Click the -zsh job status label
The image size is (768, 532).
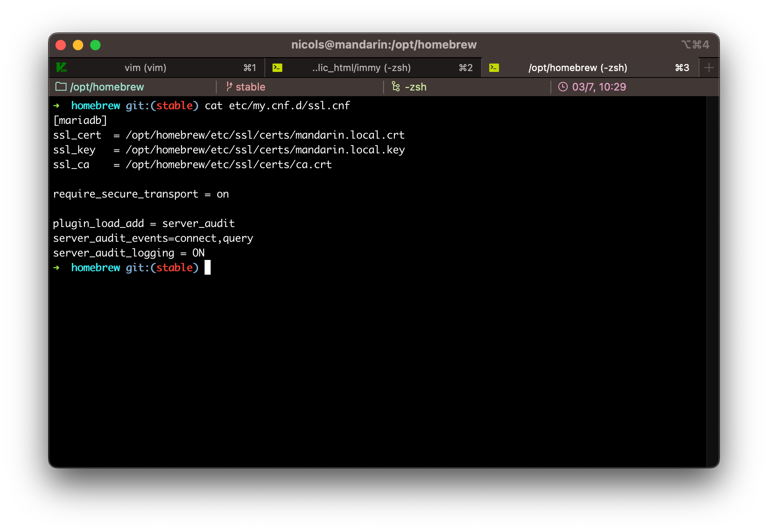pyautogui.click(x=416, y=87)
